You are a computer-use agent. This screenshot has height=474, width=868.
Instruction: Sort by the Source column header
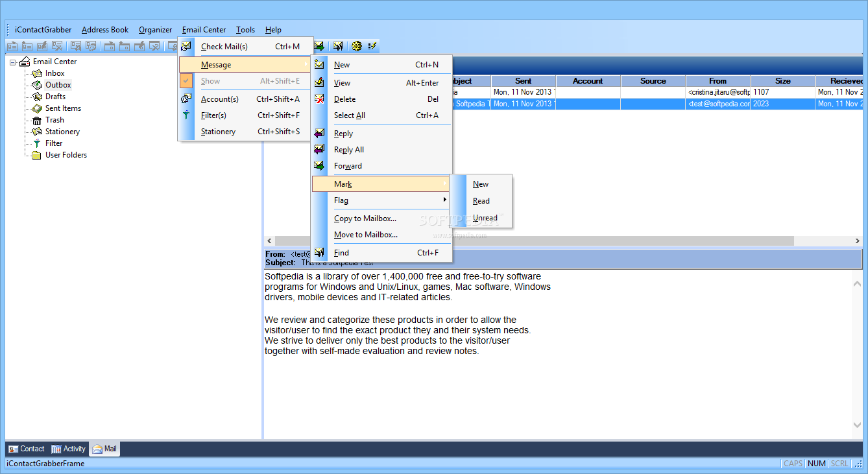[x=653, y=81]
